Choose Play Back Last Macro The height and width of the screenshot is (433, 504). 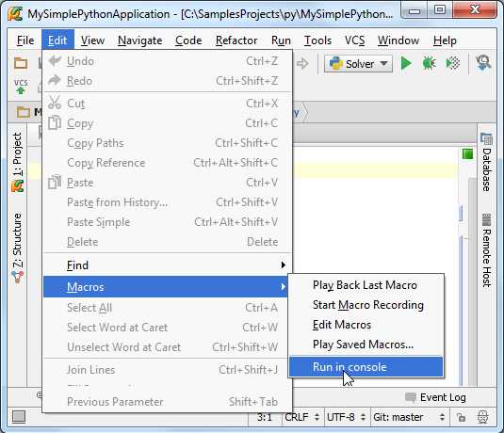point(366,285)
